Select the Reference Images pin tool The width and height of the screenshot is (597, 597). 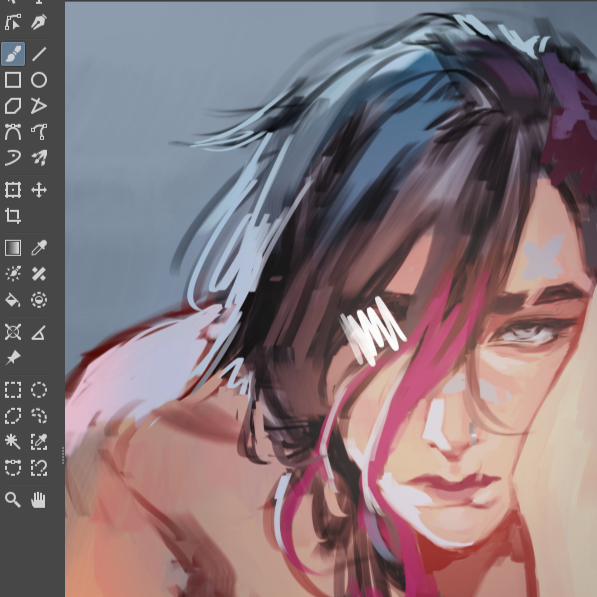[x=13, y=358]
